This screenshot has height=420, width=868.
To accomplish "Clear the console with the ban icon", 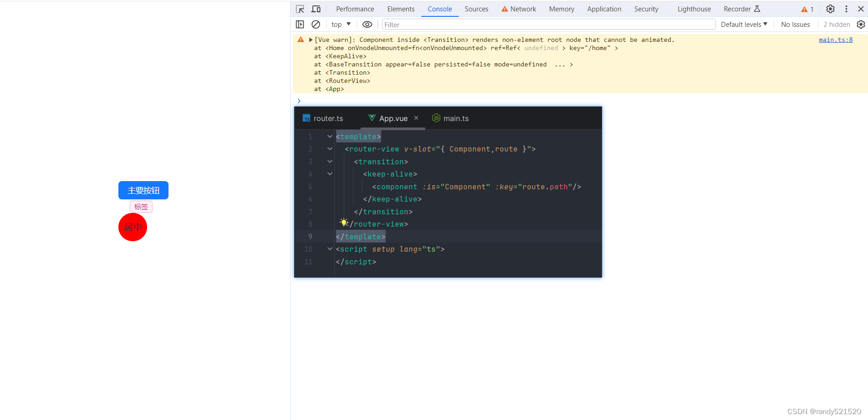I will click(316, 25).
